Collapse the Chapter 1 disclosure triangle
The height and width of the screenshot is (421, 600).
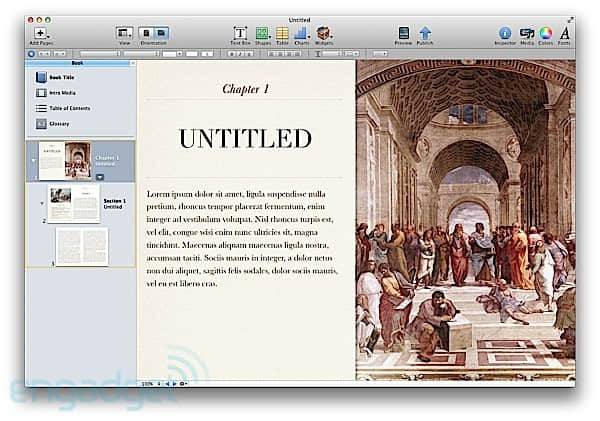coord(33,160)
